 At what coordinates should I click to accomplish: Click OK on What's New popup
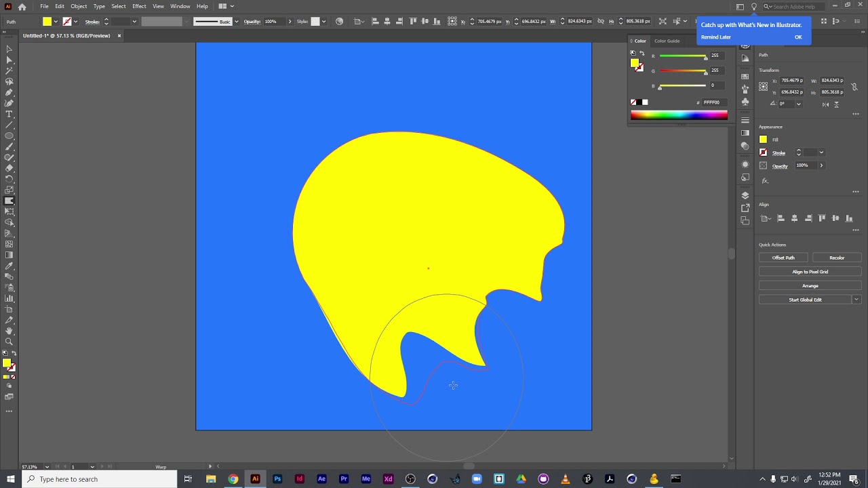tap(798, 37)
